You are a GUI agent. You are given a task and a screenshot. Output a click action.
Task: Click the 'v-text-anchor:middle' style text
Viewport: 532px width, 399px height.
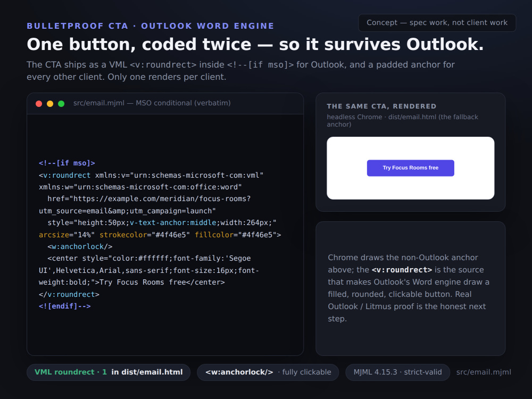tap(173, 222)
